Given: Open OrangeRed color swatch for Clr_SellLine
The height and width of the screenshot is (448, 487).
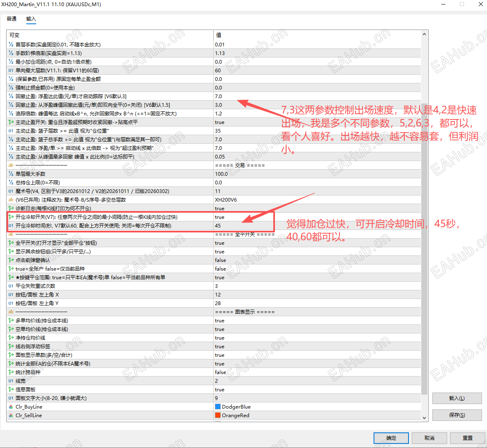Looking at the screenshot, I should pyautogui.click(x=218, y=416).
